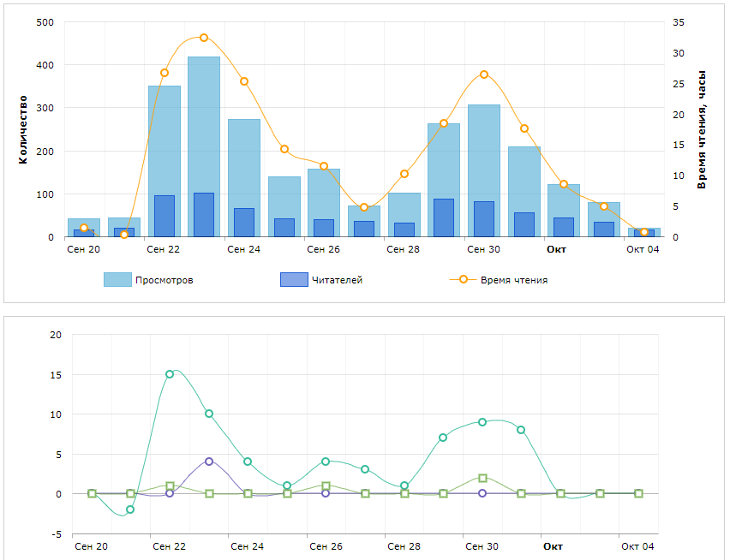This screenshot has height=560, width=730.
Task: Click the bold Окт label on top chart axis
Action: 556,250
